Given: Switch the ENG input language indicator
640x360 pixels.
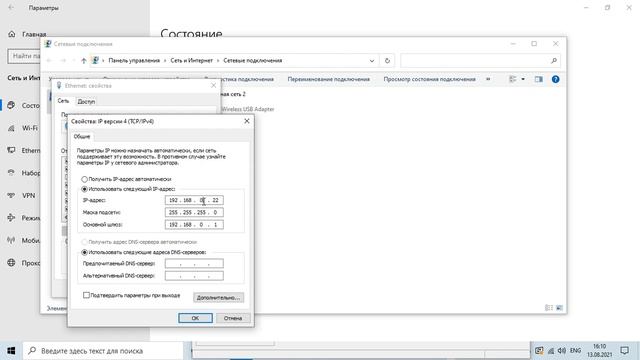Looking at the screenshot, I should pyautogui.click(x=575, y=351).
